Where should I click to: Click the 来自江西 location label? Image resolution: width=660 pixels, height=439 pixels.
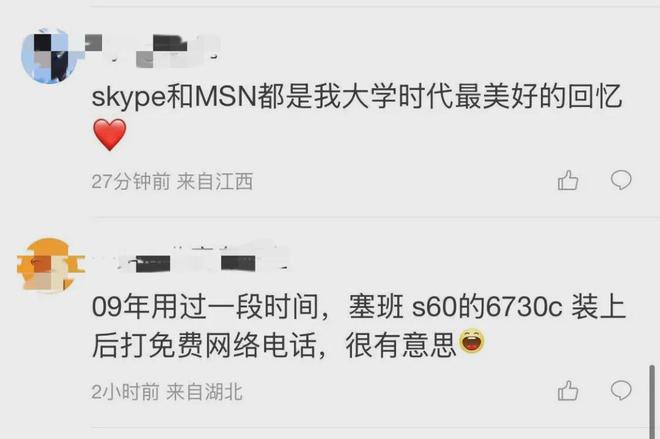(215, 182)
